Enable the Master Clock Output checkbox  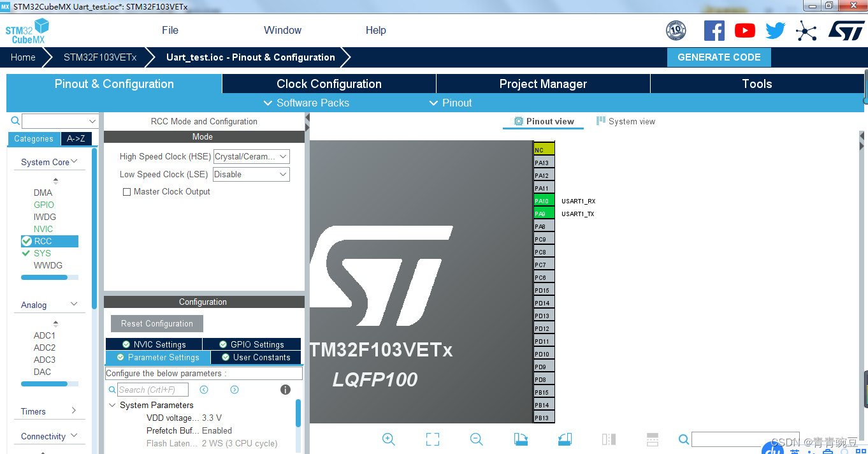tap(127, 192)
